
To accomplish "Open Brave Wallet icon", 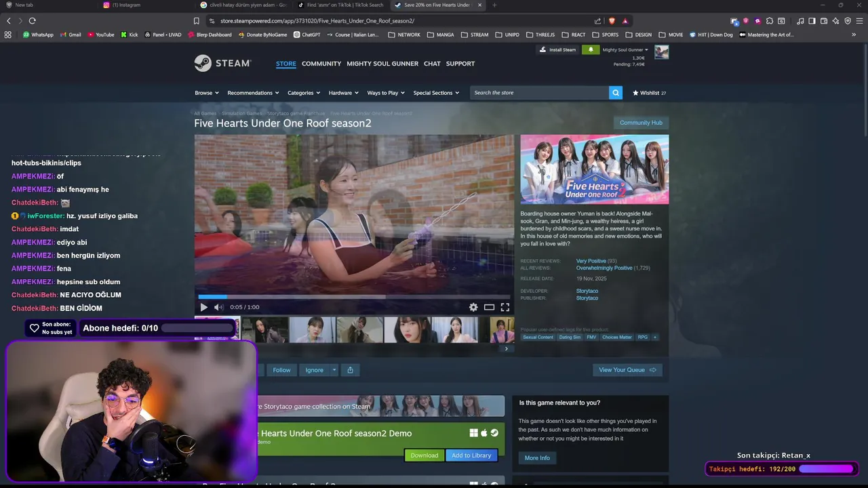I will pyautogui.click(x=823, y=21).
